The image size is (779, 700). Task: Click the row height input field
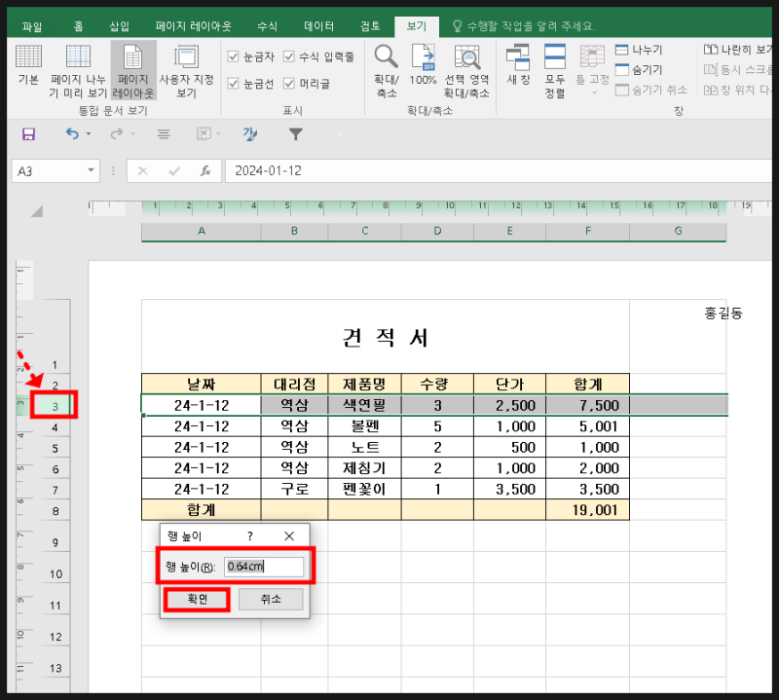pos(264,567)
